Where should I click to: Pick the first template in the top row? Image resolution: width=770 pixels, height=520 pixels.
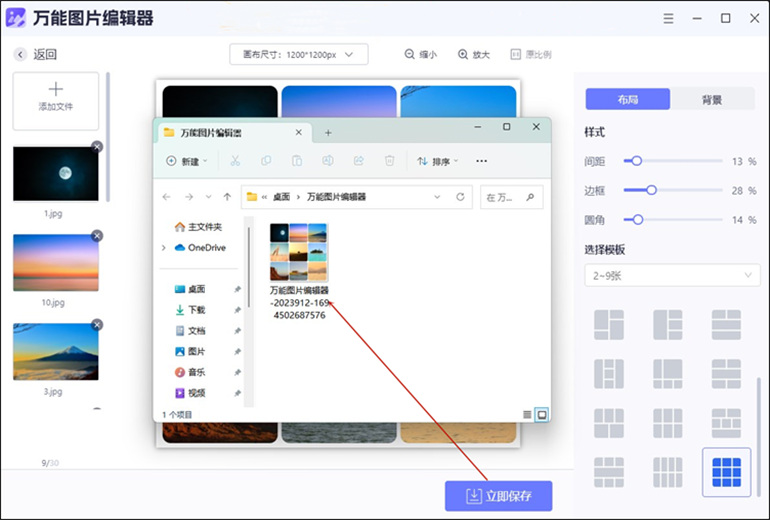tap(609, 325)
